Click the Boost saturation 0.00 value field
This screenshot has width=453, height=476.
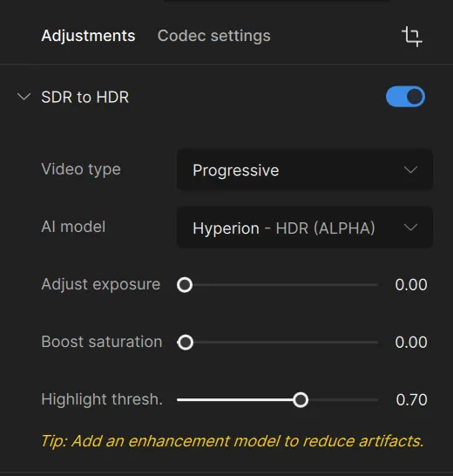[411, 343]
